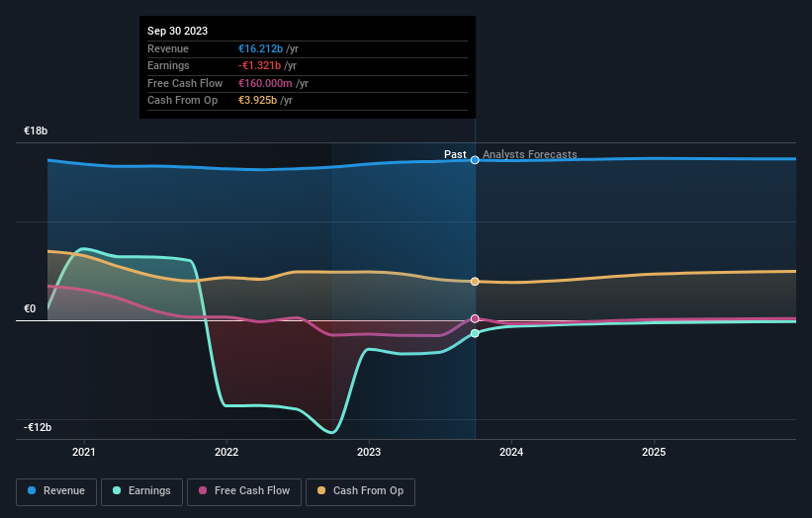Click the €0 y-axis label
Viewport: 812px width, 518px height.
(x=30, y=309)
